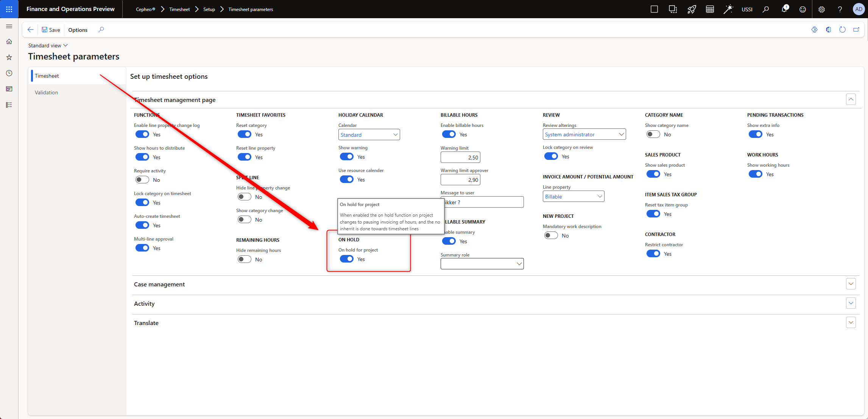The height and width of the screenshot is (419, 868).
Task: Click the Save button
Action: click(51, 30)
